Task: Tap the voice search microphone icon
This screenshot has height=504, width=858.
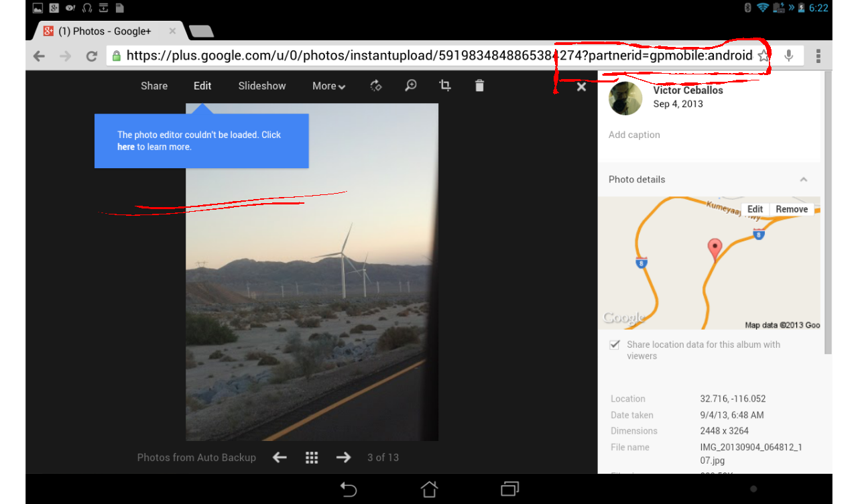Action: (789, 56)
